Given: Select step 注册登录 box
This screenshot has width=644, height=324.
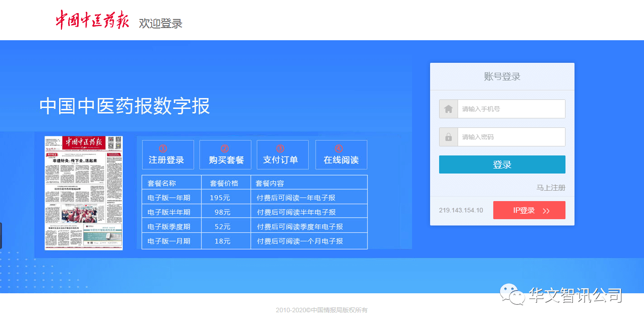Looking at the screenshot, I should click(168, 155).
